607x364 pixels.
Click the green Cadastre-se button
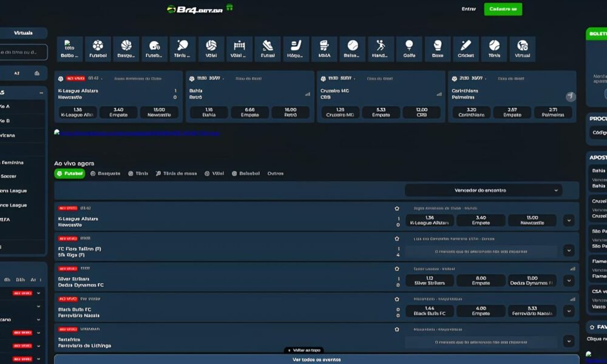(x=503, y=9)
